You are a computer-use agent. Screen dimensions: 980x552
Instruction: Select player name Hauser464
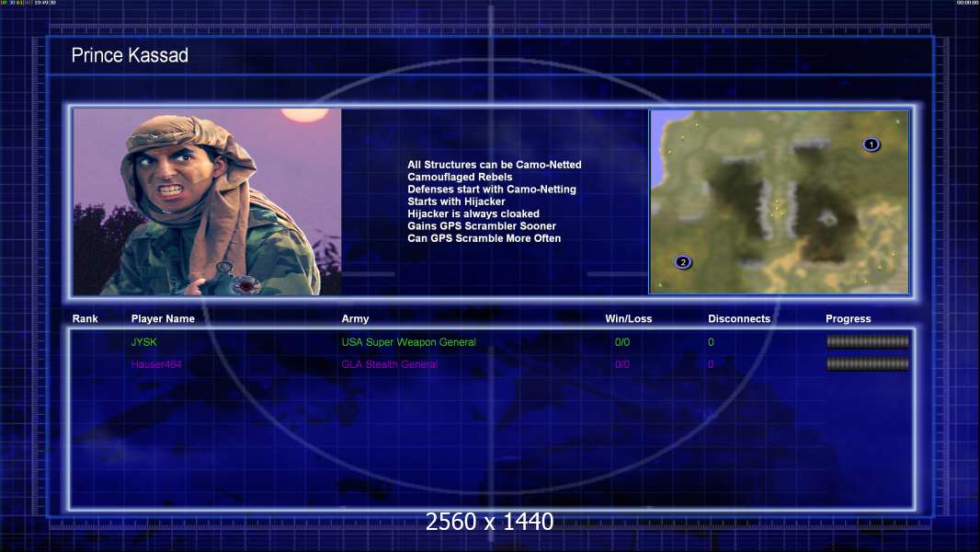click(156, 364)
